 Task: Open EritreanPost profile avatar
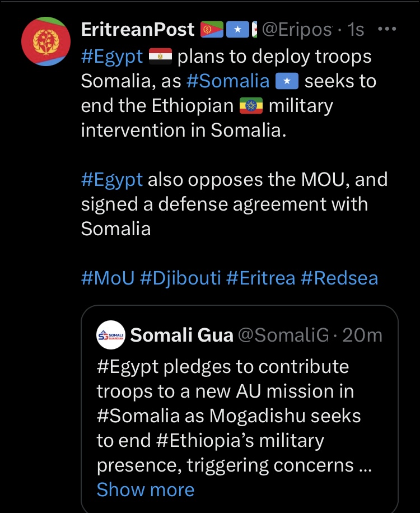[x=46, y=41]
